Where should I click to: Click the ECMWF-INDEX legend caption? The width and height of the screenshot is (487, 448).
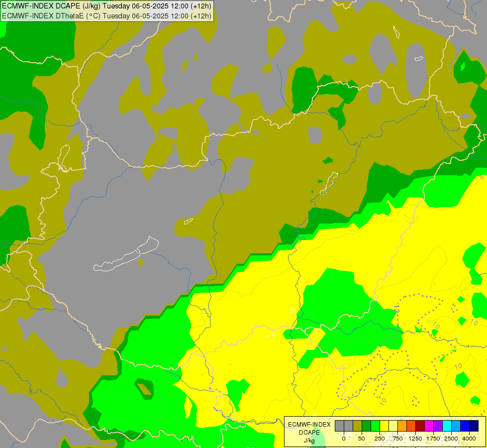(309, 425)
